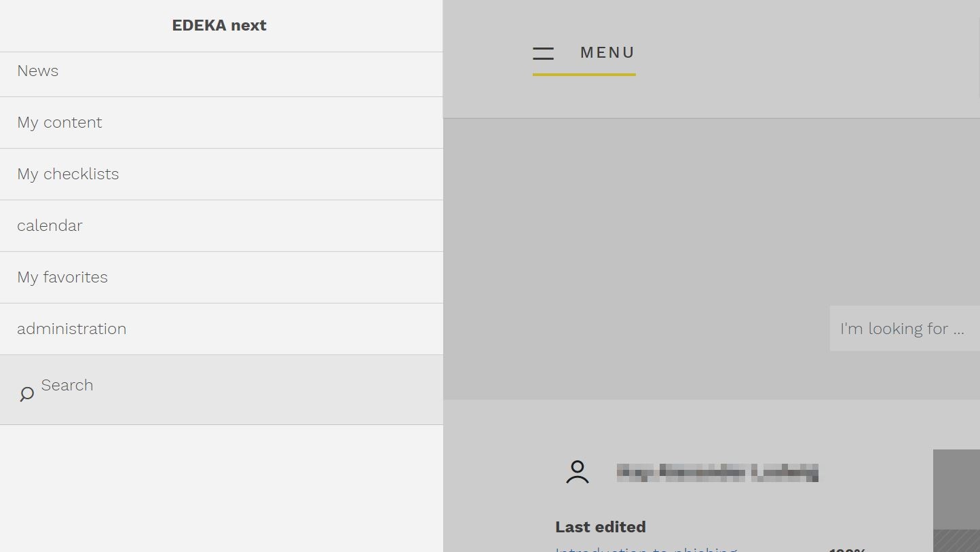
Task: Show My favorites
Action: click(221, 277)
